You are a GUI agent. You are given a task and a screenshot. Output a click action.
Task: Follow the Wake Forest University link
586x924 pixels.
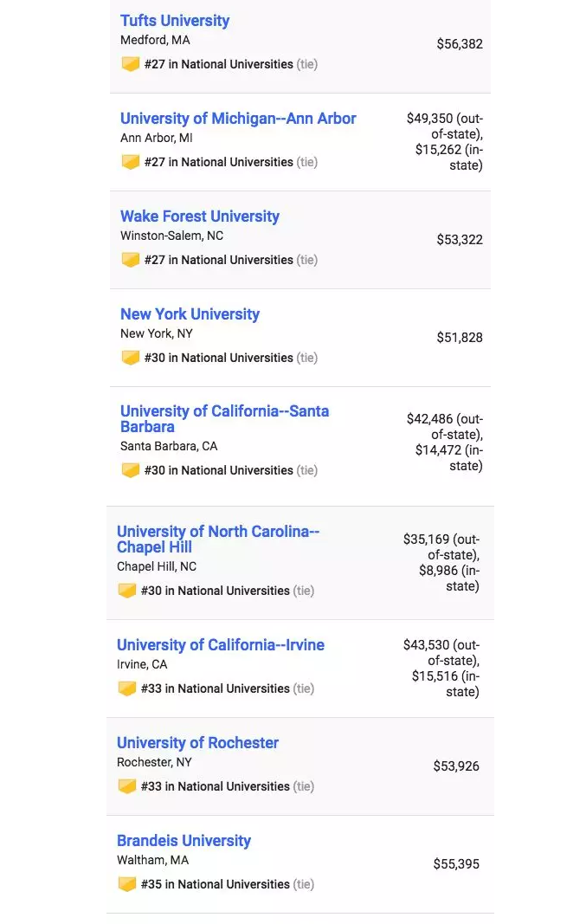[200, 216]
